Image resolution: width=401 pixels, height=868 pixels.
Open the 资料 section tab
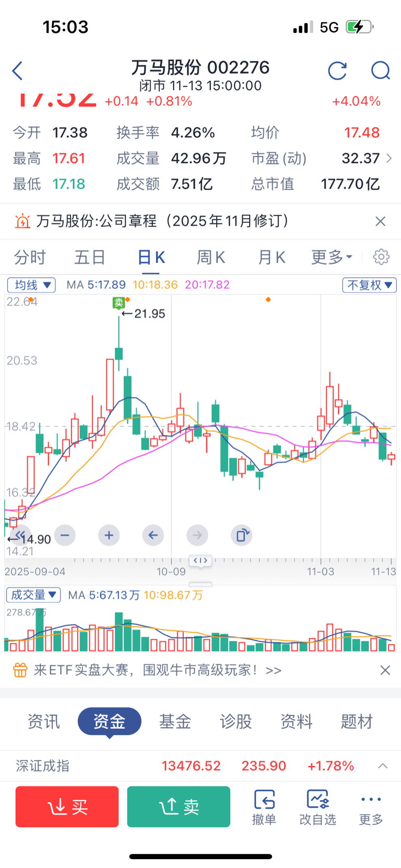pos(297,722)
